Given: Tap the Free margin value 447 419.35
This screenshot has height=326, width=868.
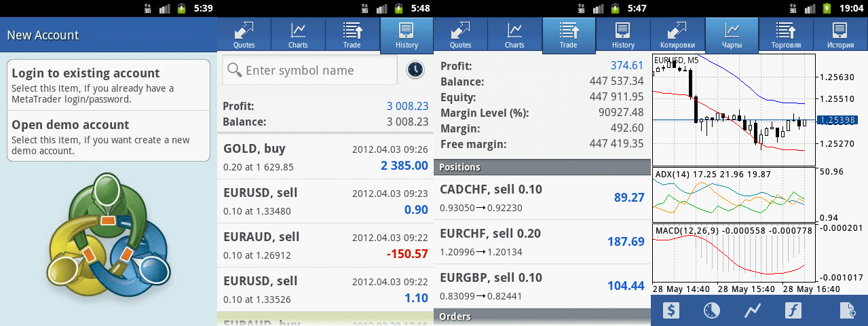Looking at the screenshot, I should pos(616,144).
